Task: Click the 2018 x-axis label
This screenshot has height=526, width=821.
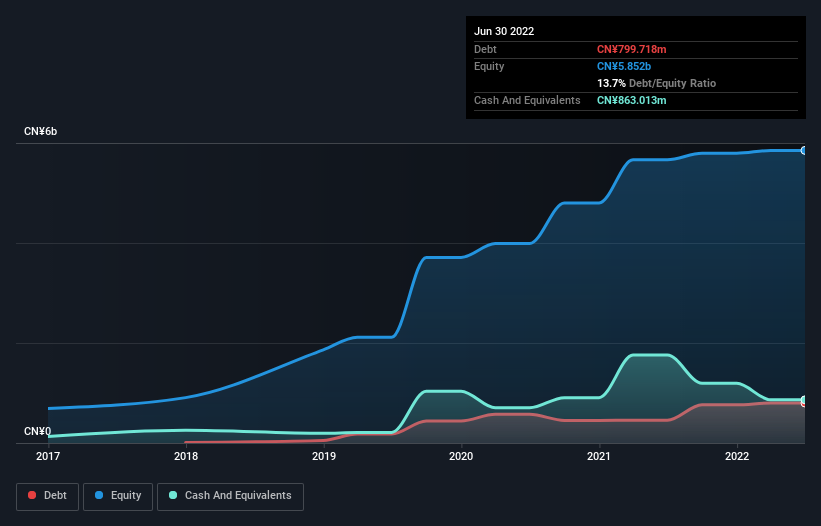Action: pos(186,456)
